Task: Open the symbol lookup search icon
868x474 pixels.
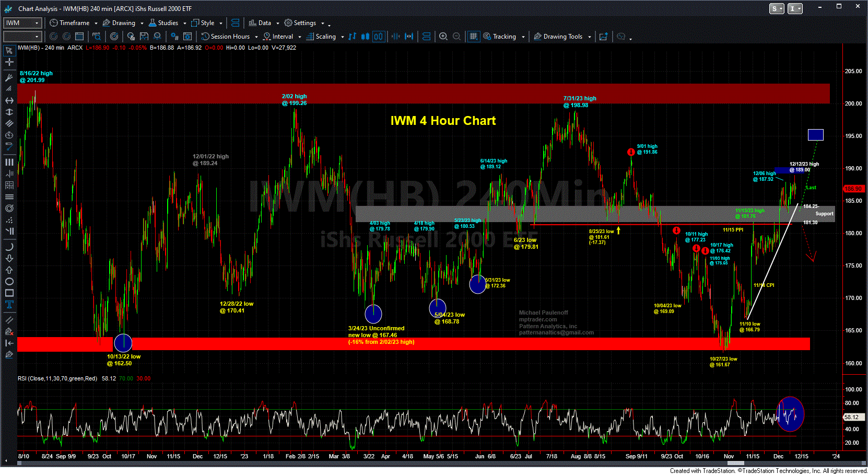Action: click(97, 36)
